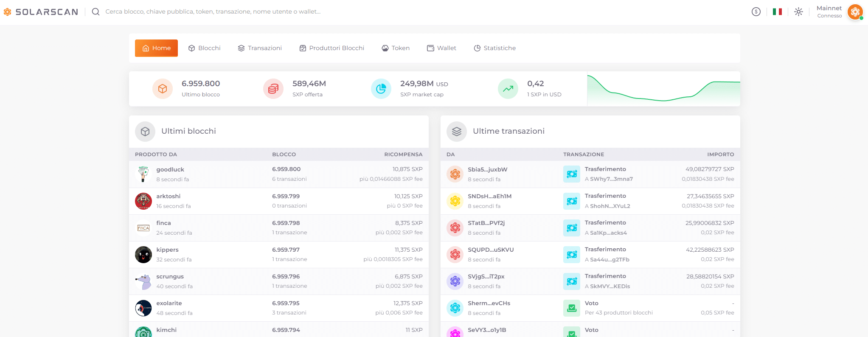Toggle light/dark theme sun icon
Screen dimensions: 868x337
point(798,12)
